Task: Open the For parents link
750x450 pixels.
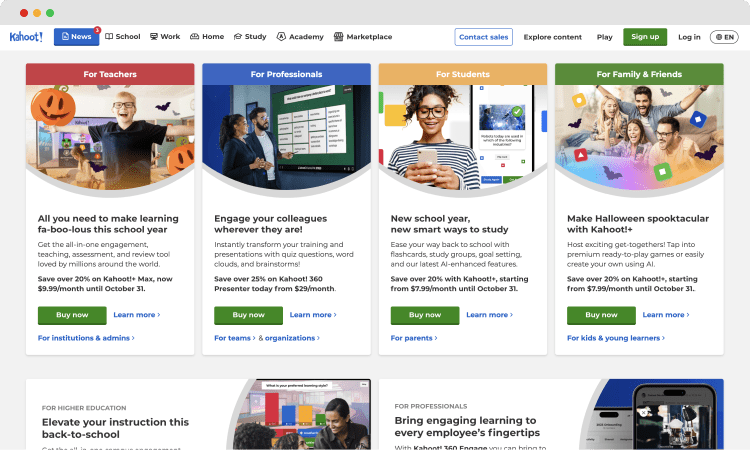Action: coord(414,338)
